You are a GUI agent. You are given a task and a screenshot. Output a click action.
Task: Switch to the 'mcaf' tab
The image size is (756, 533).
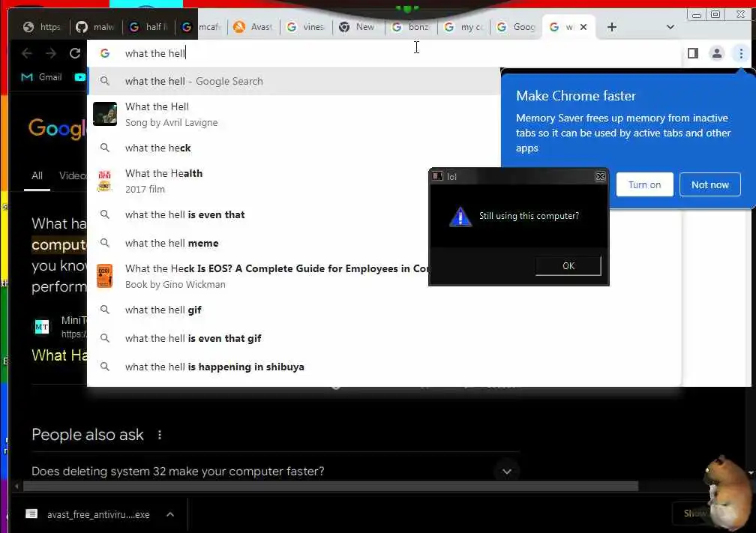click(x=200, y=27)
